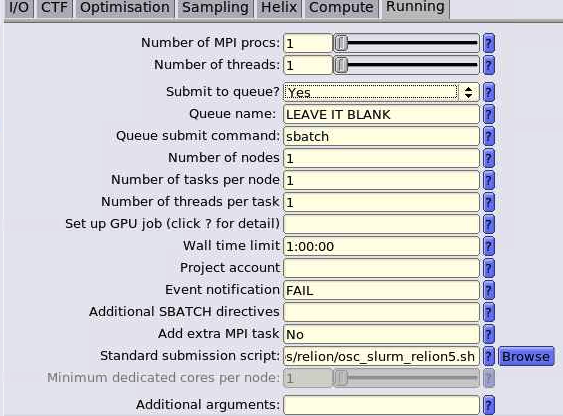Click the Queue name field
This screenshot has width=563, height=416.
pyautogui.click(x=381, y=114)
